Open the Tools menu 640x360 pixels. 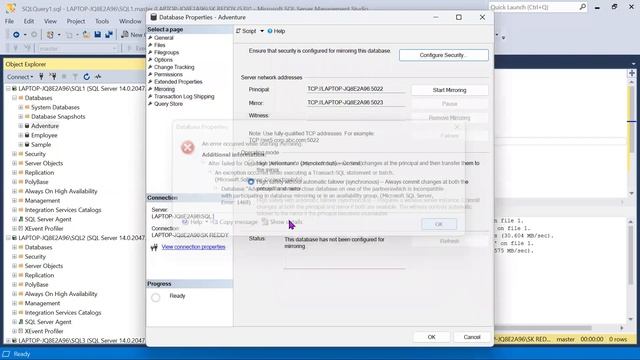(x=102, y=21)
